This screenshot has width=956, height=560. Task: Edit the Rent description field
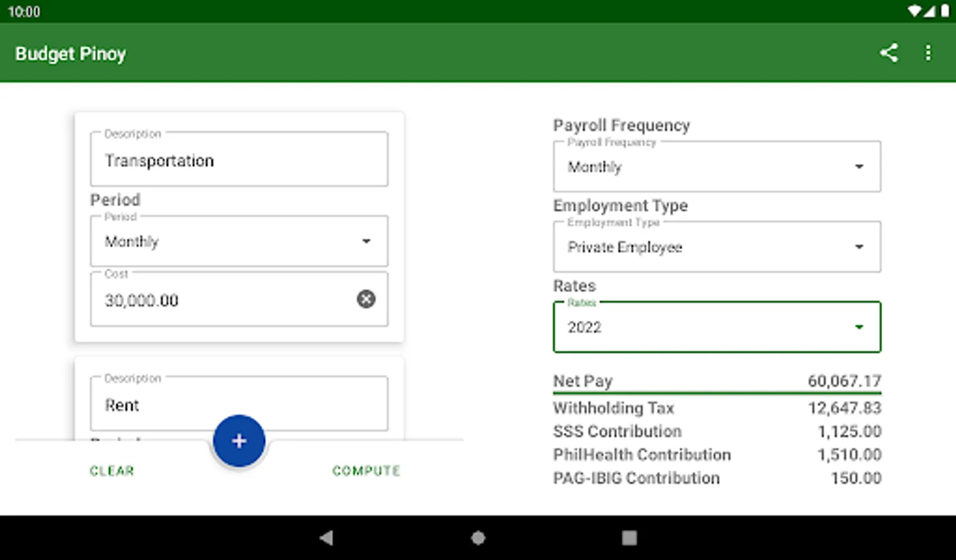click(x=239, y=404)
